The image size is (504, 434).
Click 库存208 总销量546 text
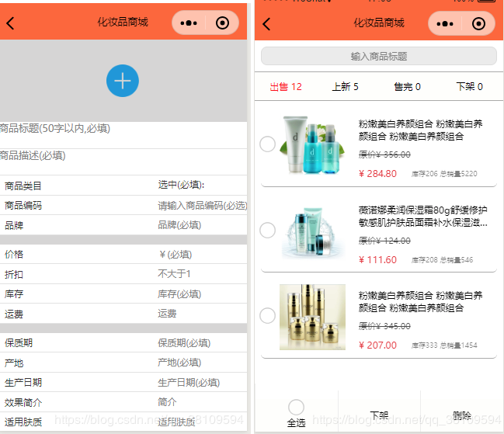pyautogui.click(x=442, y=260)
